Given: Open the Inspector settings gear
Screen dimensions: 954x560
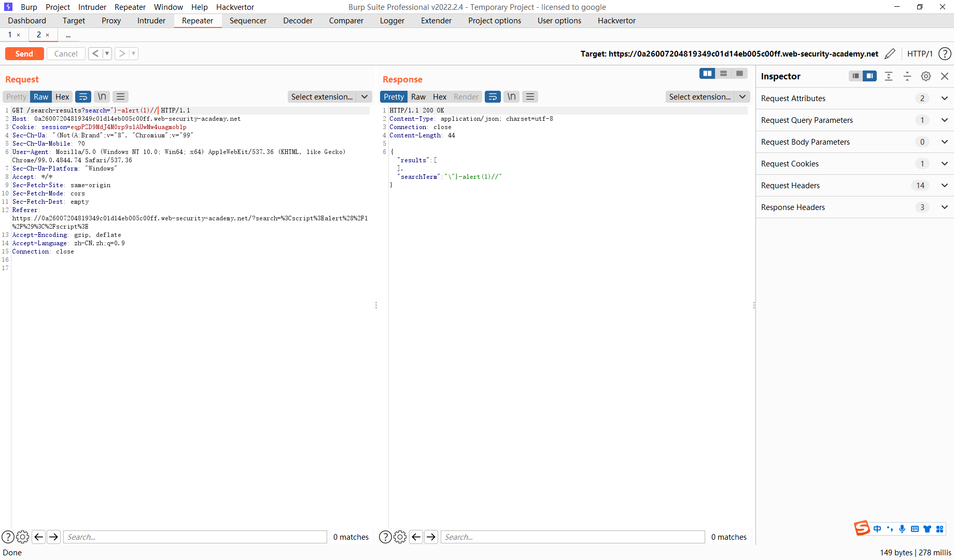Looking at the screenshot, I should 926,76.
